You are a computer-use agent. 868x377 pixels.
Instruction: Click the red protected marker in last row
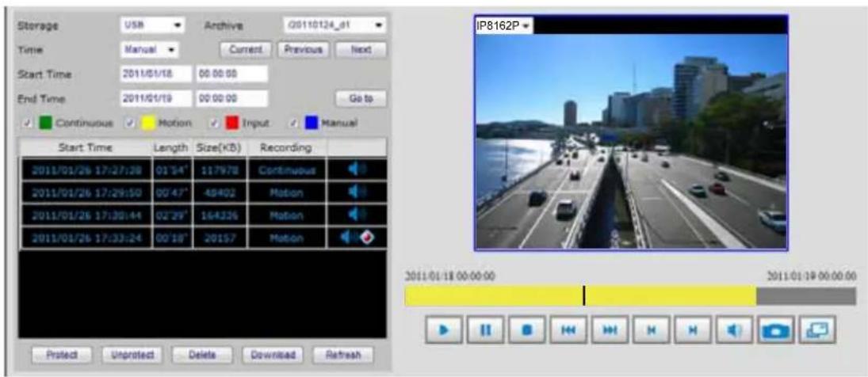[368, 238]
